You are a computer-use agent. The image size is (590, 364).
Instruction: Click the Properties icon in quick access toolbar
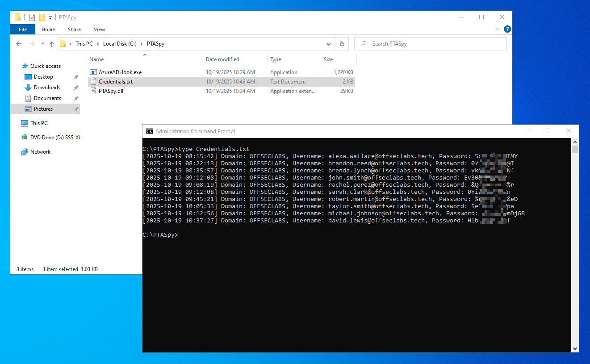[32, 17]
